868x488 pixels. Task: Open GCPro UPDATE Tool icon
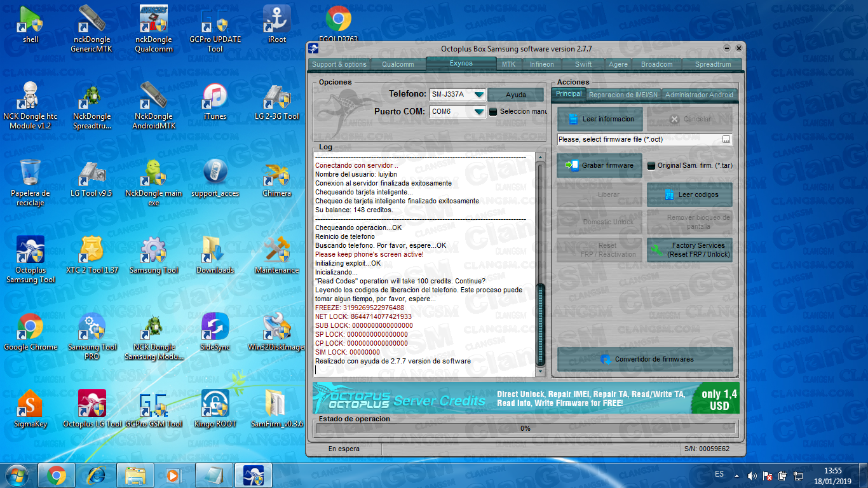click(215, 29)
